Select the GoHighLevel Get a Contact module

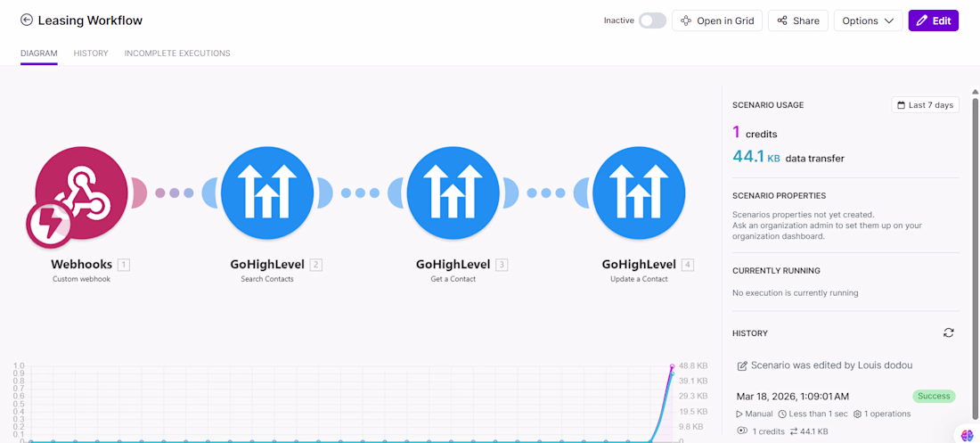pos(453,193)
